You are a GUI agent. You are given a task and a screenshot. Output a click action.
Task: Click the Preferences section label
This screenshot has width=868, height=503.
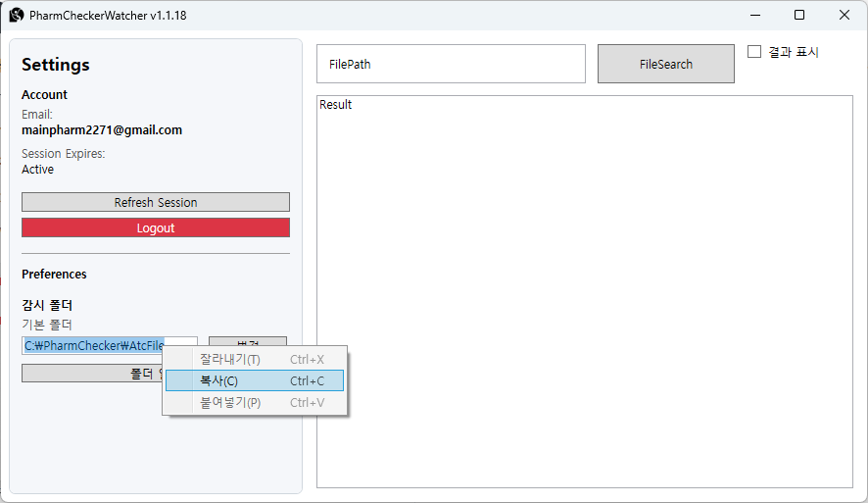pos(54,275)
